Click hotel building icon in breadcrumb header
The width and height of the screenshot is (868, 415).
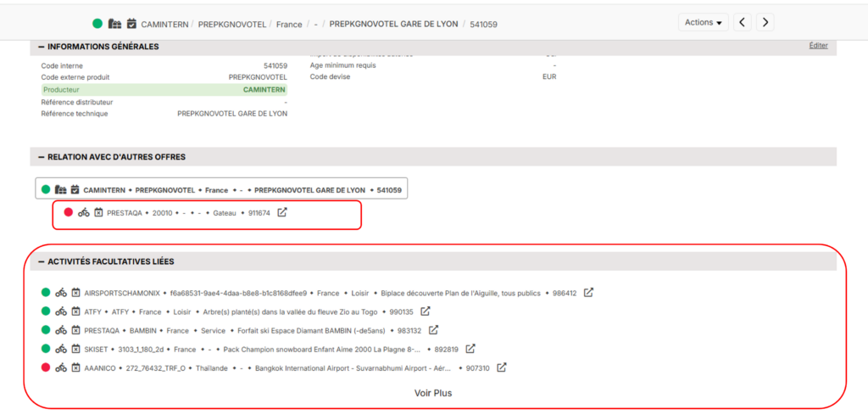tap(114, 24)
